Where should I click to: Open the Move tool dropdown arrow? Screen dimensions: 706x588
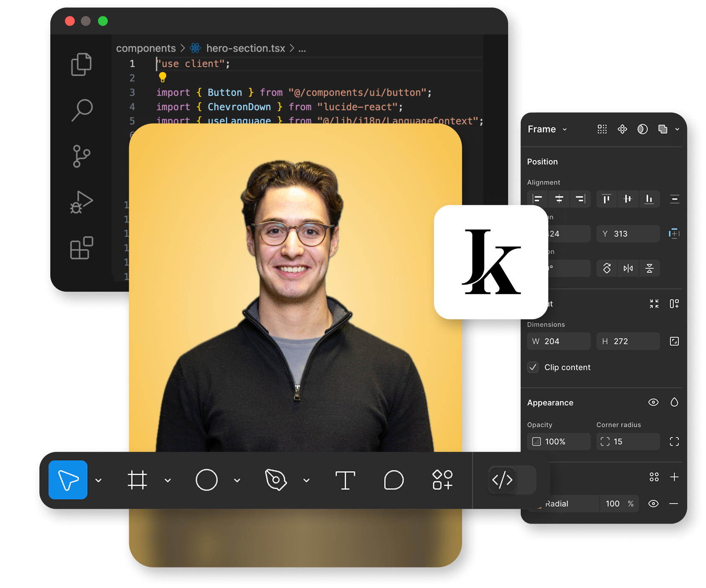(99, 480)
